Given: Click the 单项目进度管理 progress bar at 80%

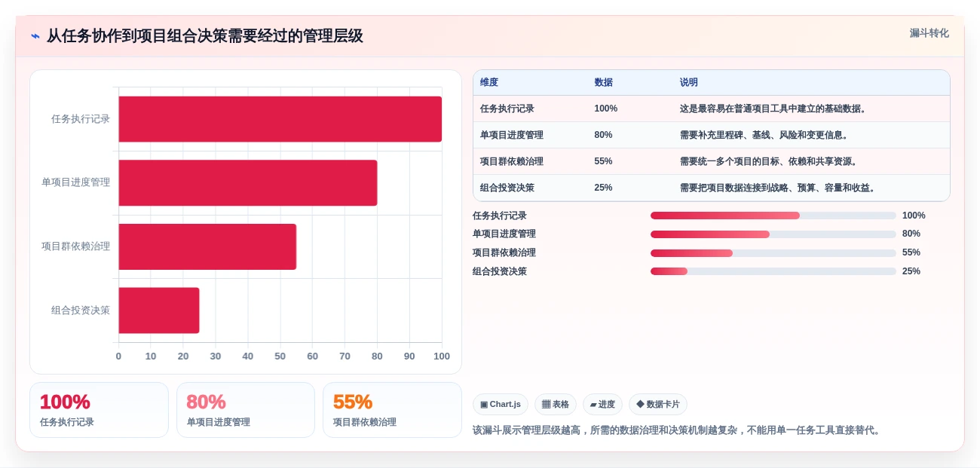Looking at the screenshot, I should (773, 234).
